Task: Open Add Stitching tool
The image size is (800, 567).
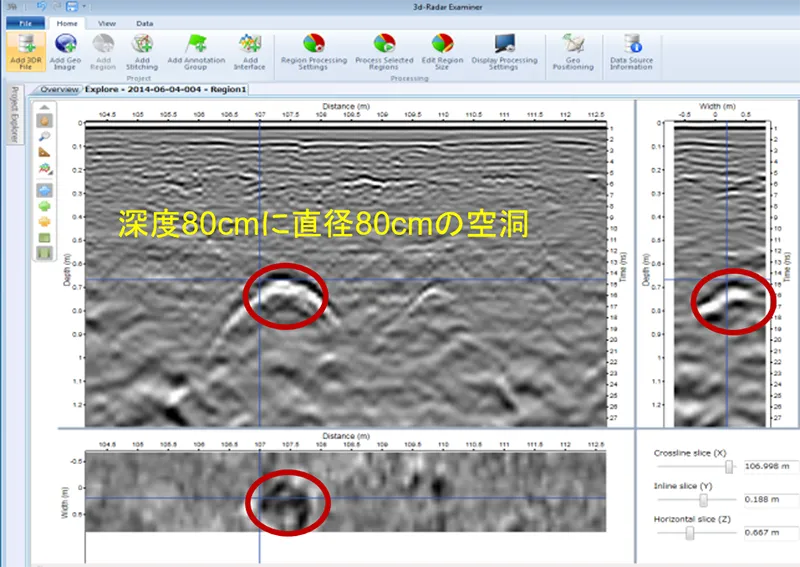Action: (x=143, y=50)
